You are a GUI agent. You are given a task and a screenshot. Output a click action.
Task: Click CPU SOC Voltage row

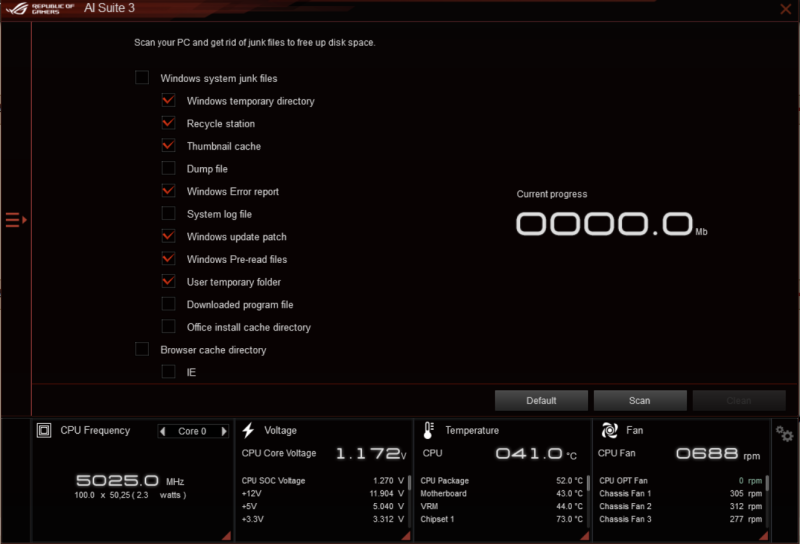[323, 481]
